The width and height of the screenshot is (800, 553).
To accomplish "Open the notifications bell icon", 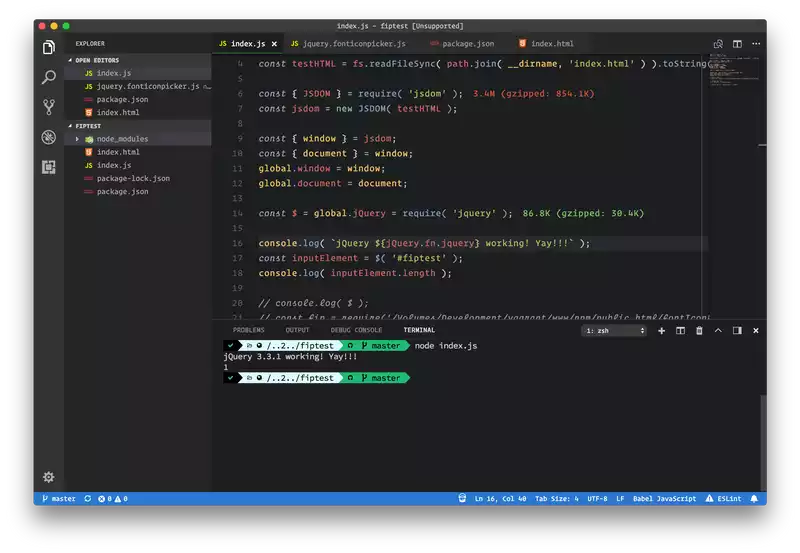I will click(754, 498).
